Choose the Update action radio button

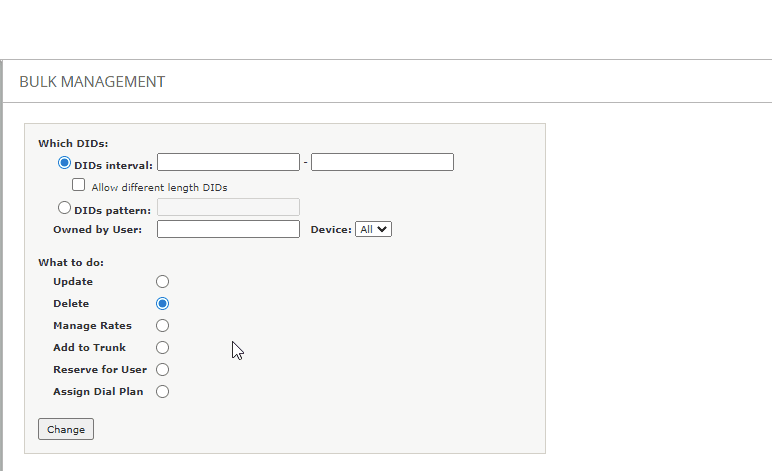click(x=162, y=282)
